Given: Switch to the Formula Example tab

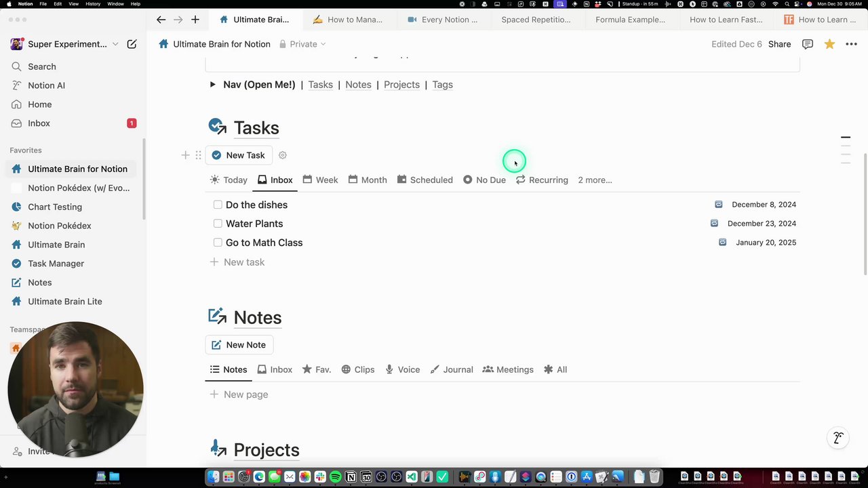Looking at the screenshot, I should click(x=630, y=20).
